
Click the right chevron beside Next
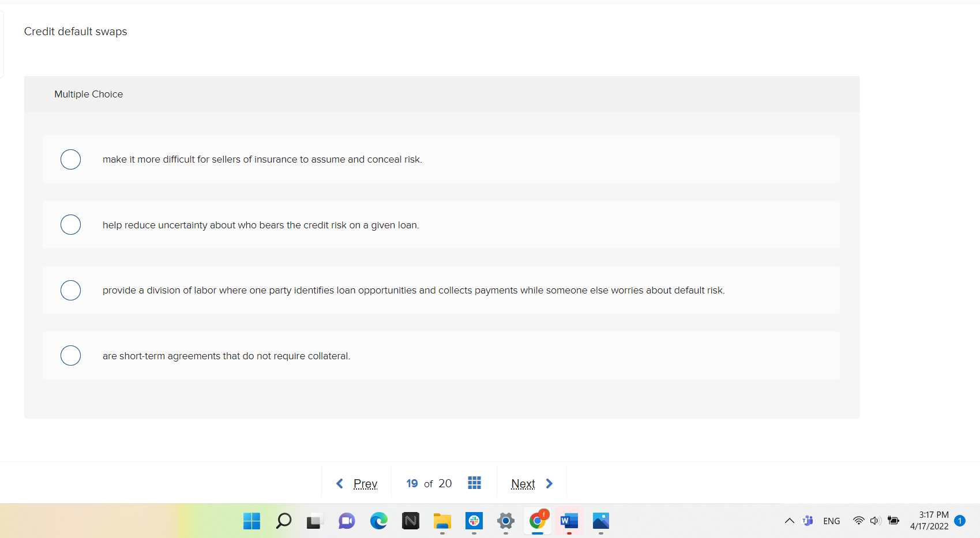tap(549, 483)
